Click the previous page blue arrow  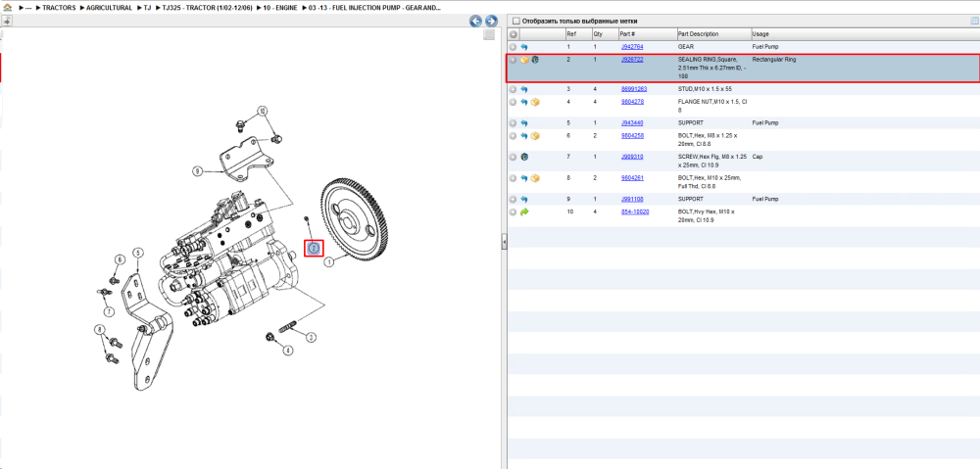[x=475, y=22]
